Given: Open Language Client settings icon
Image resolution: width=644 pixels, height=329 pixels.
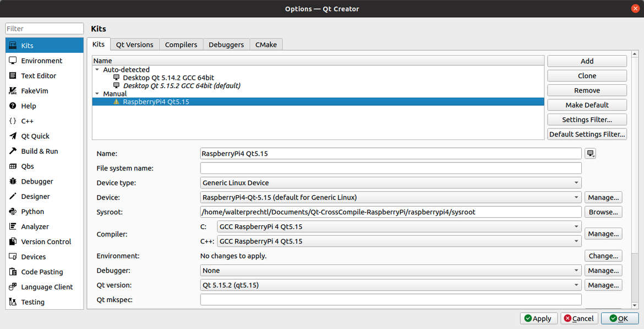Looking at the screenshot, I should pyautogui.click(x=13, y=287).
